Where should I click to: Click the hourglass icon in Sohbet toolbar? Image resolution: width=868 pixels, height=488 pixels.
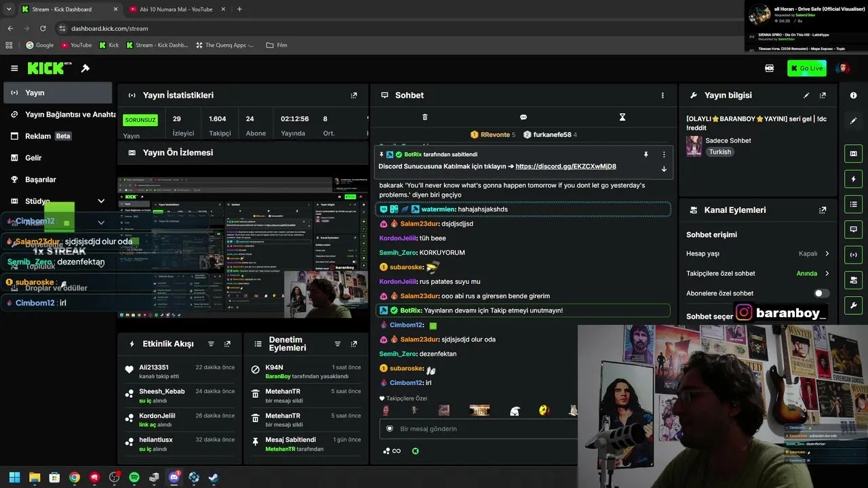(623, 117)
